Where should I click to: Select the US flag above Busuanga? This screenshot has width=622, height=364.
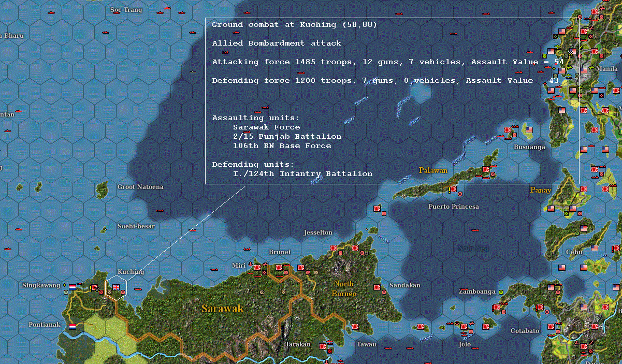[529, 130]
